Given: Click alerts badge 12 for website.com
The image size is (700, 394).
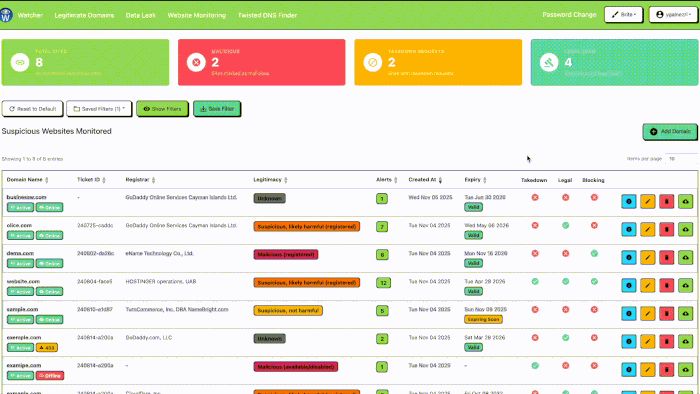Looking at the screenshot, I should click(383, 283).
